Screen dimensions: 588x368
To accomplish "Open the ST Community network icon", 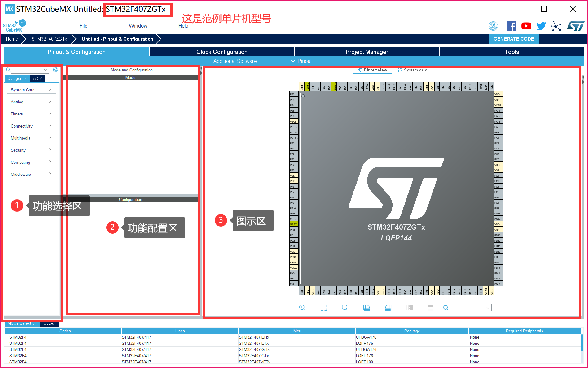I will click(x=556, y=26).
